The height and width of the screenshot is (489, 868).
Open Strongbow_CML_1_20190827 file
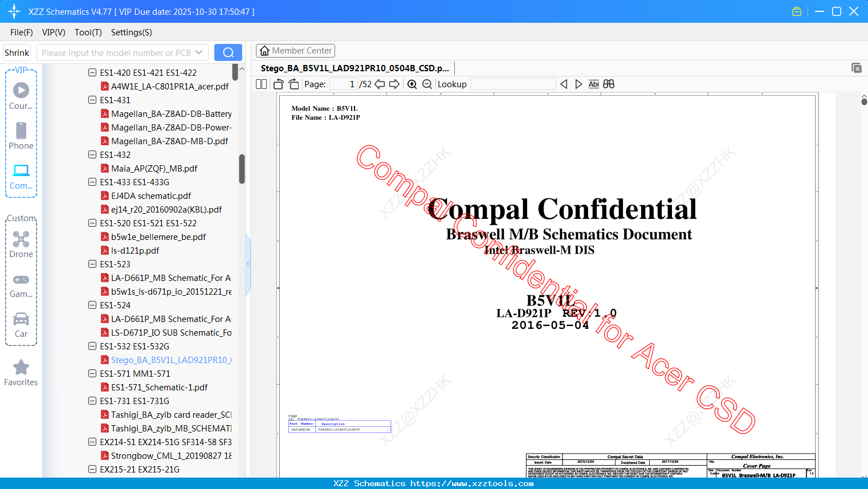click(x=166, y=456)
